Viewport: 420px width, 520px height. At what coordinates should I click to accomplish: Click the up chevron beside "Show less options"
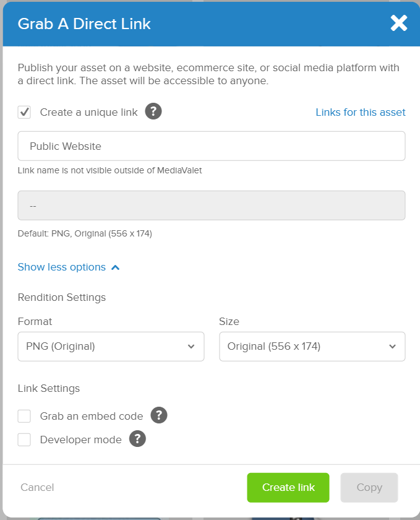point(114,267)
